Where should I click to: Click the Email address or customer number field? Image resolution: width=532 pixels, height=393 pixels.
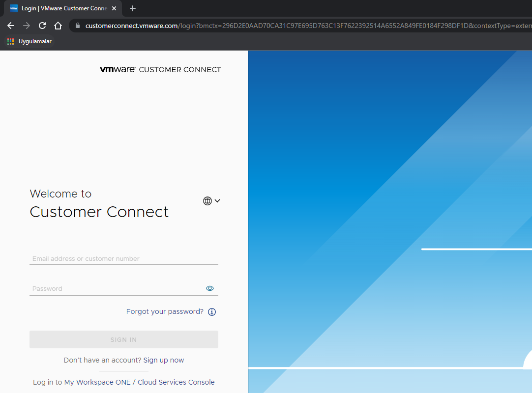pos(124,259)
